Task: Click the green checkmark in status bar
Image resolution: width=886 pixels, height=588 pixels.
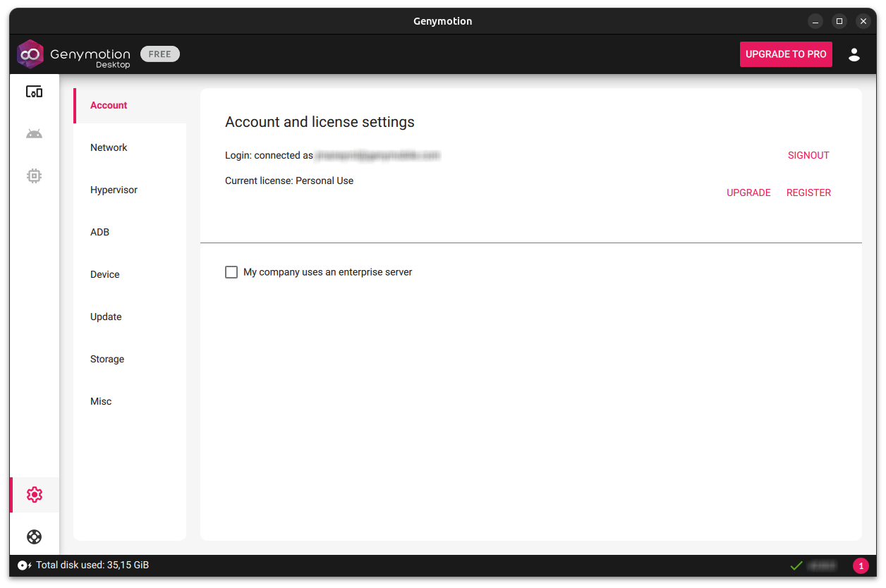Action: 796,565
